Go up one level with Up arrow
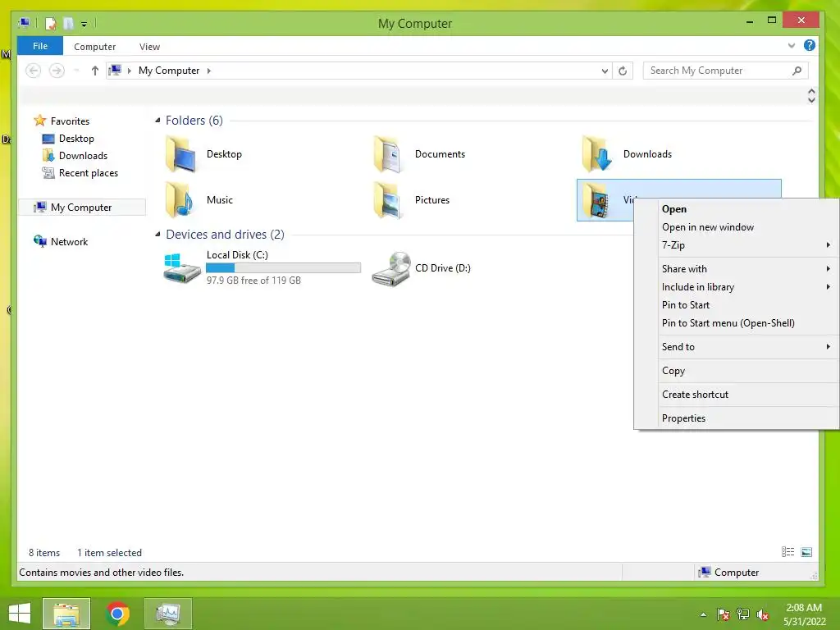The width and height of the screenshot is (840, 630). click(95, 71)
